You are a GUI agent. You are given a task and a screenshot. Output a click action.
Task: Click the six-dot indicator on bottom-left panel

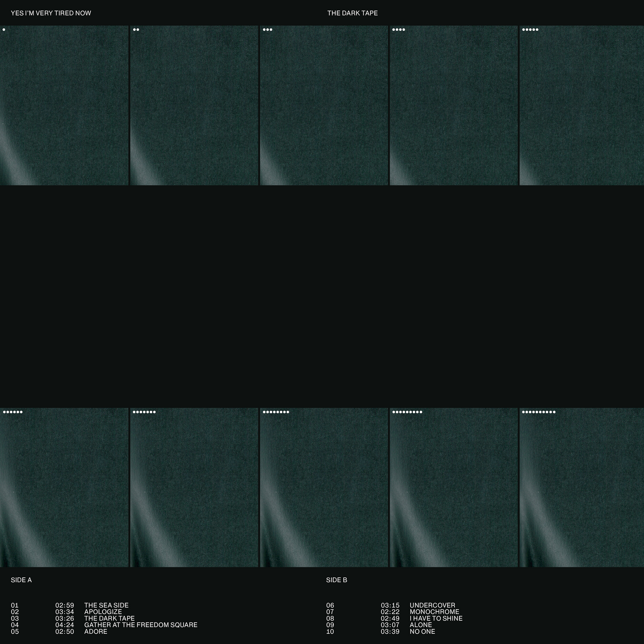[x=12, y=412]
